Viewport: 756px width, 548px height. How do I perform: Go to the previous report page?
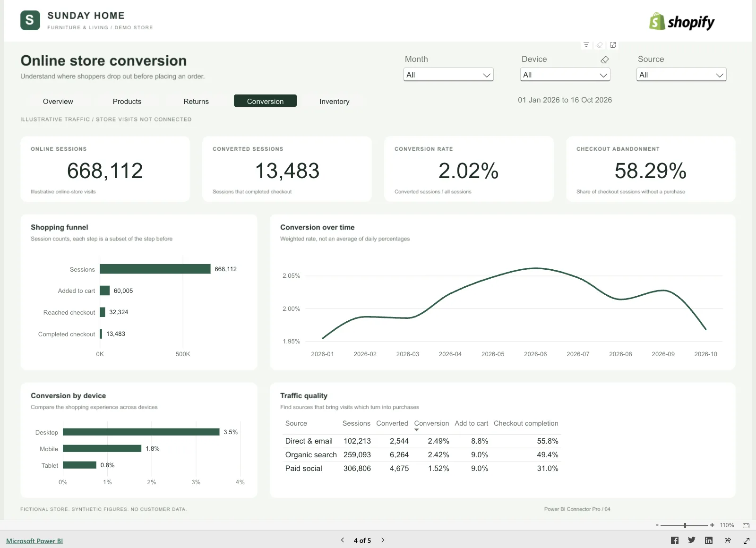(343, 540)
